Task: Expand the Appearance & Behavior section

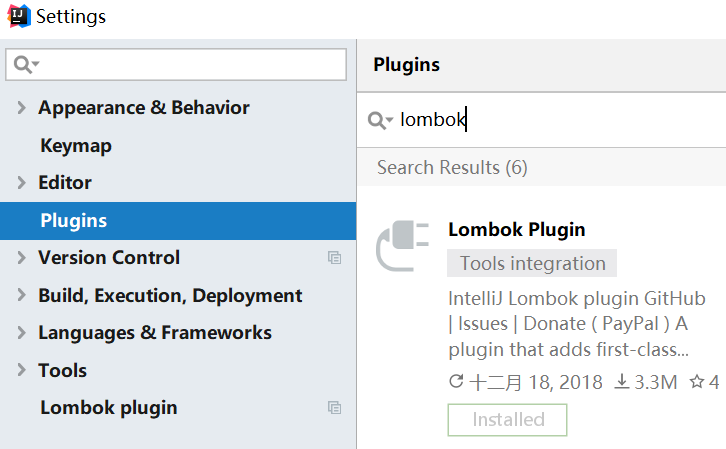Action: [21, 108]
